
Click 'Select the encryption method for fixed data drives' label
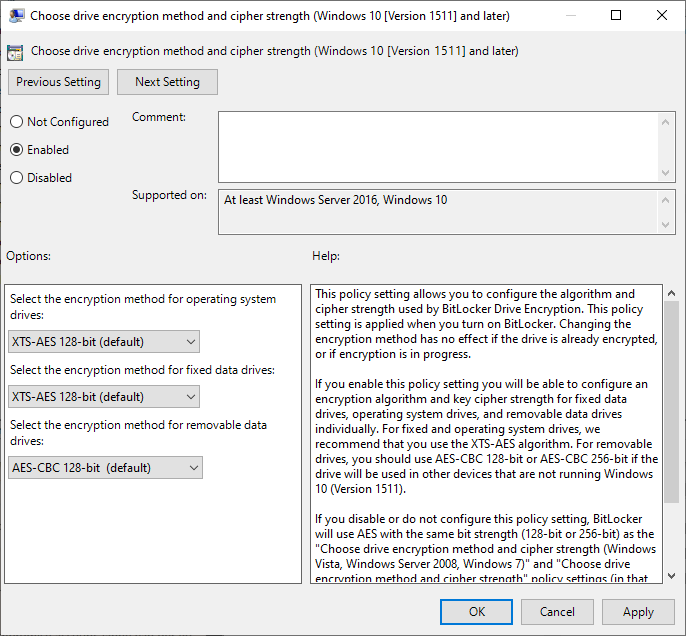142,370
